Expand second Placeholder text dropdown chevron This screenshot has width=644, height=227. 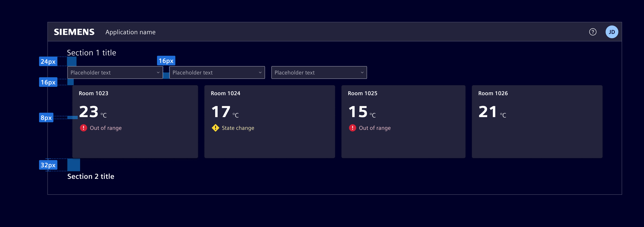point(260,73)
